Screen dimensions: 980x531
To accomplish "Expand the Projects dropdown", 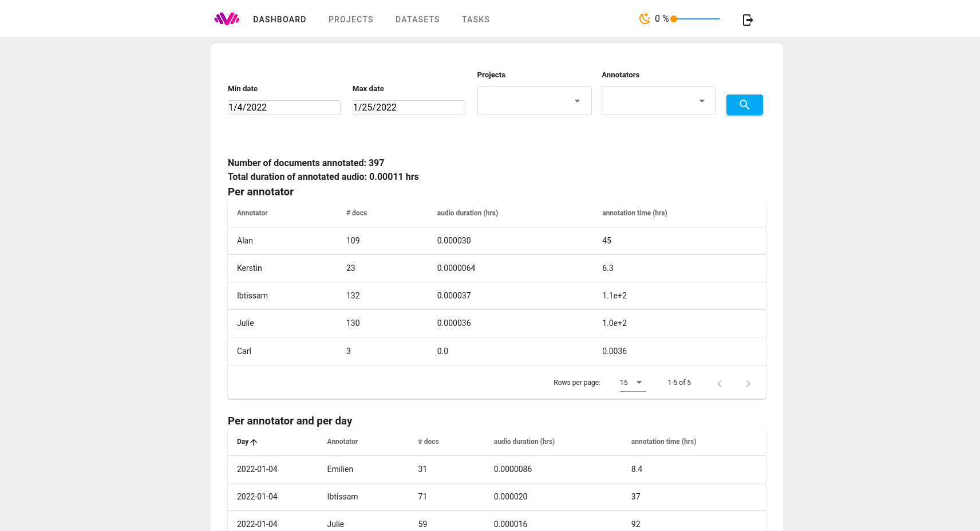I will (534, 101).
